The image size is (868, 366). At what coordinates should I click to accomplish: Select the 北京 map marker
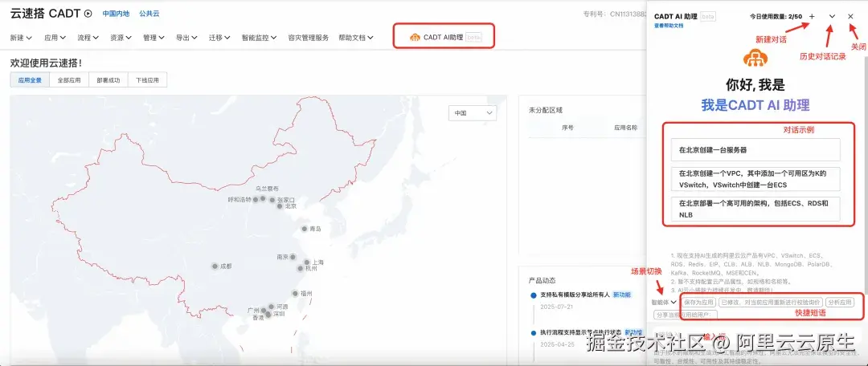280,205
